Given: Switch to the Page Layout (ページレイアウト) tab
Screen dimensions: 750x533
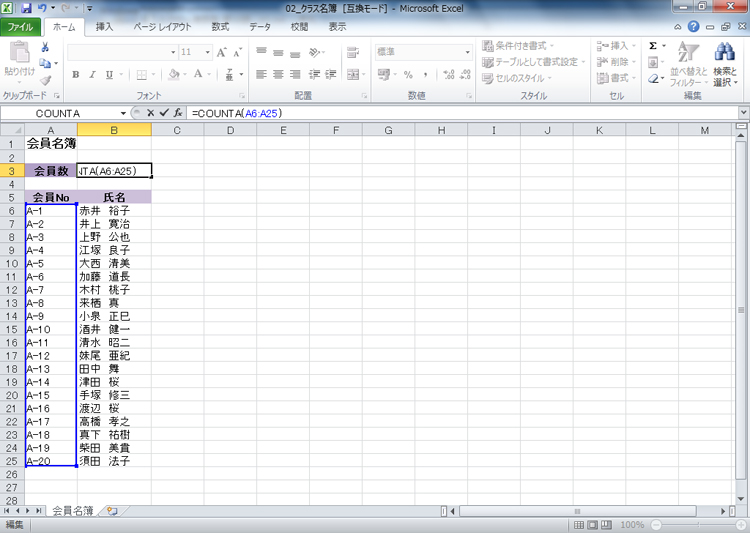Looking at the screenshot, I should 162,27.
